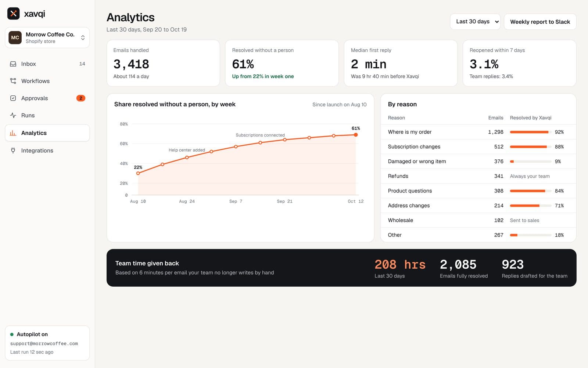Image resolution: width=588 pixels, height=368 pixels.
Task: Click the Refunds row label
Action: point(398,176)
